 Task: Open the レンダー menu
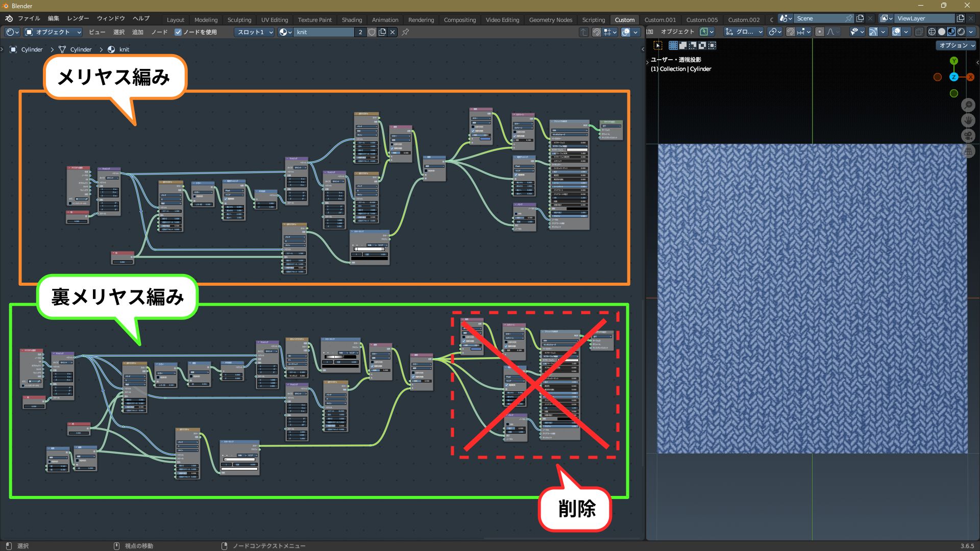pyautogui.click(x=78, y=18)
